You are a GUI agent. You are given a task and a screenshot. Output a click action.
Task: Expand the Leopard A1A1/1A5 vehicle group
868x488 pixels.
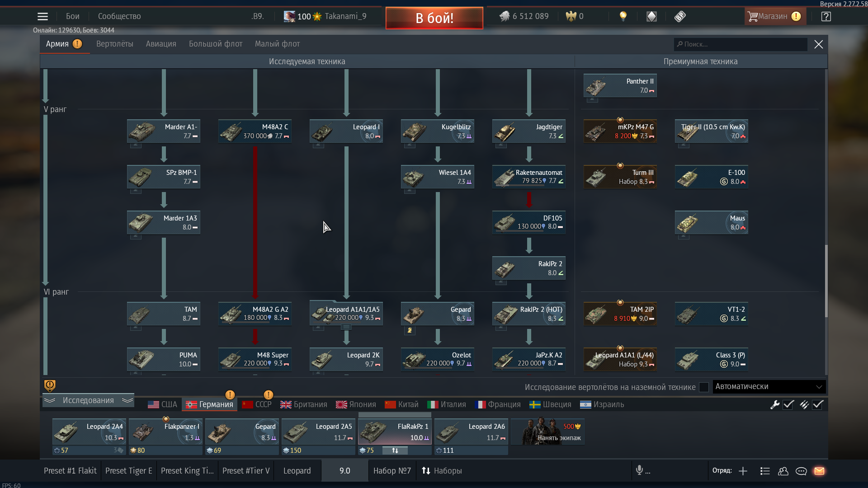click(x=346, y=327)
